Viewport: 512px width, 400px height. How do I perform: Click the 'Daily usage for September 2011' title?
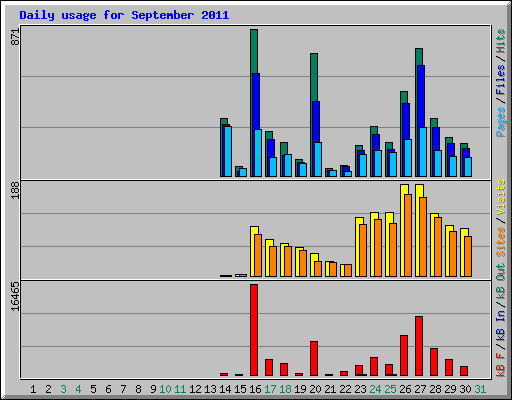(124, 15)
